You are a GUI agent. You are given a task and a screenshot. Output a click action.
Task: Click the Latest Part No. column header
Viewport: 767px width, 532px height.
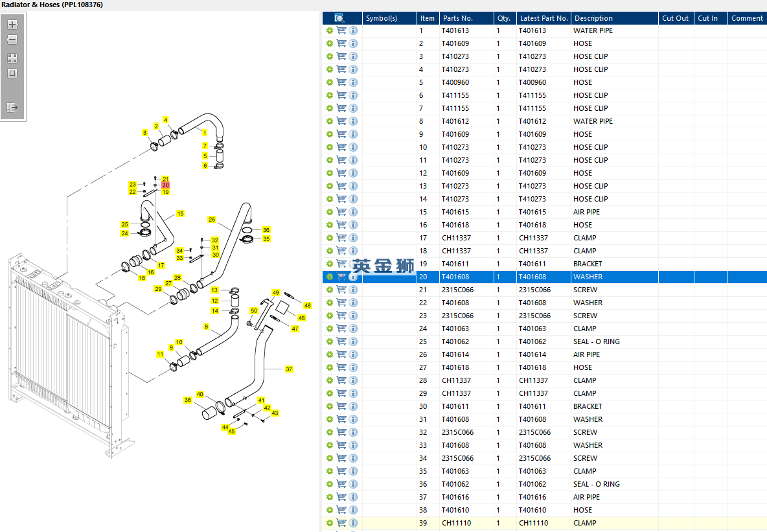tap(544, 18)
